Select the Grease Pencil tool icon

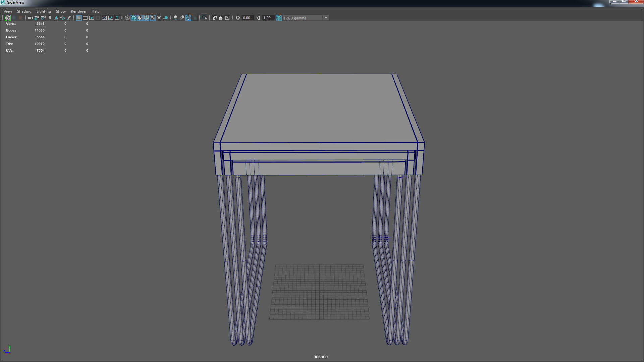(x=69, y=18)
